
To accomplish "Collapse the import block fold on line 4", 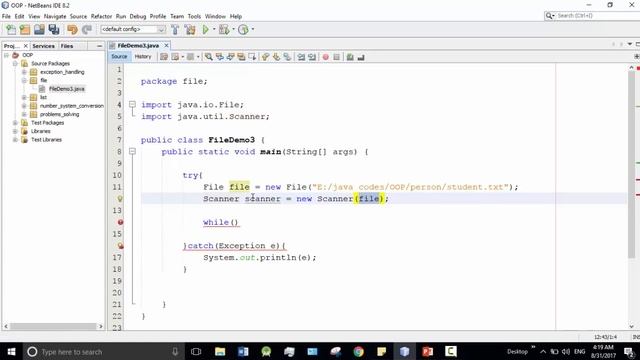I will [x=132, y=104].
